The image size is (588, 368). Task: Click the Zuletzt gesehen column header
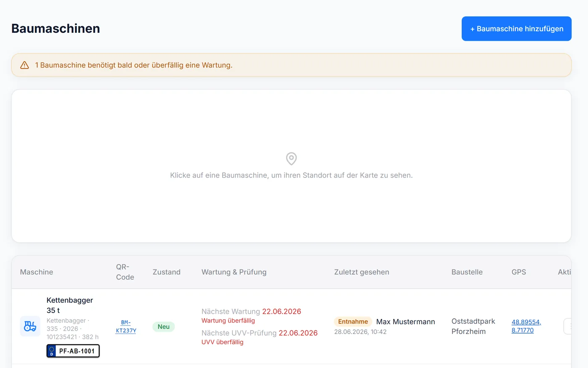[362, 272]
